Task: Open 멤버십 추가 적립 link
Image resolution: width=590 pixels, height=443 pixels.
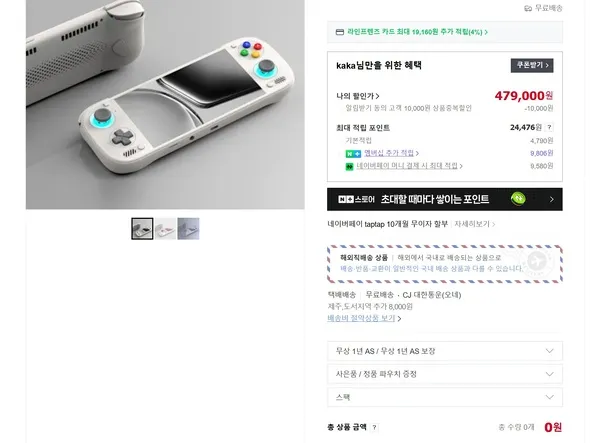Action: coord(391,153)
